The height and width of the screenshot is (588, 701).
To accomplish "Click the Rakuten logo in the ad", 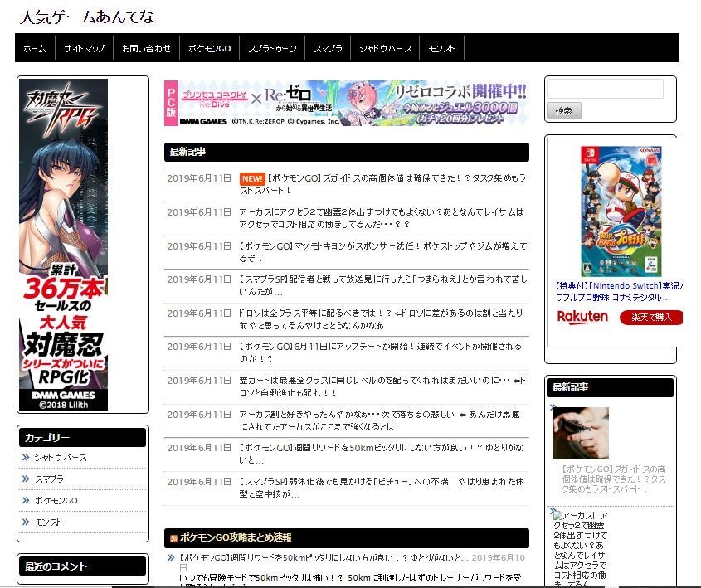I will (x=582, y=317).
